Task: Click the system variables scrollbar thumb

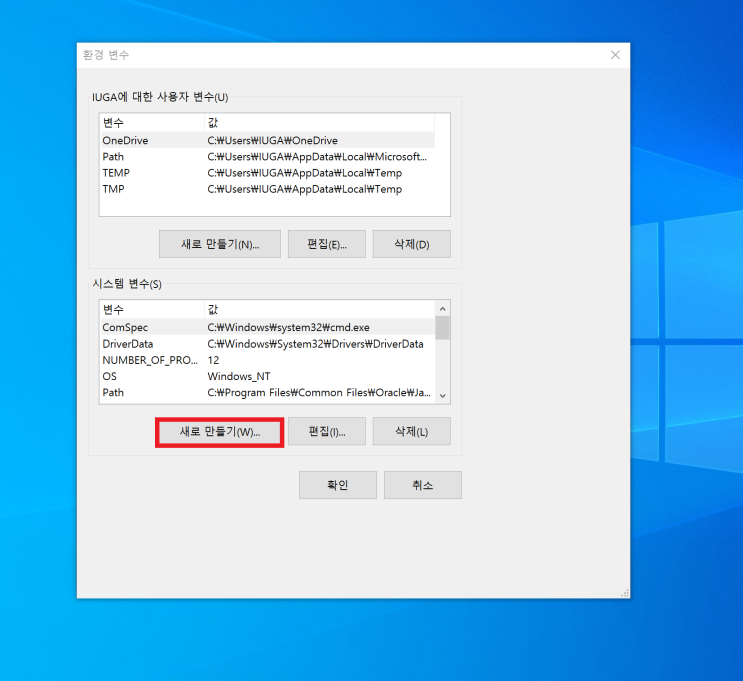Action: (443, 328)
